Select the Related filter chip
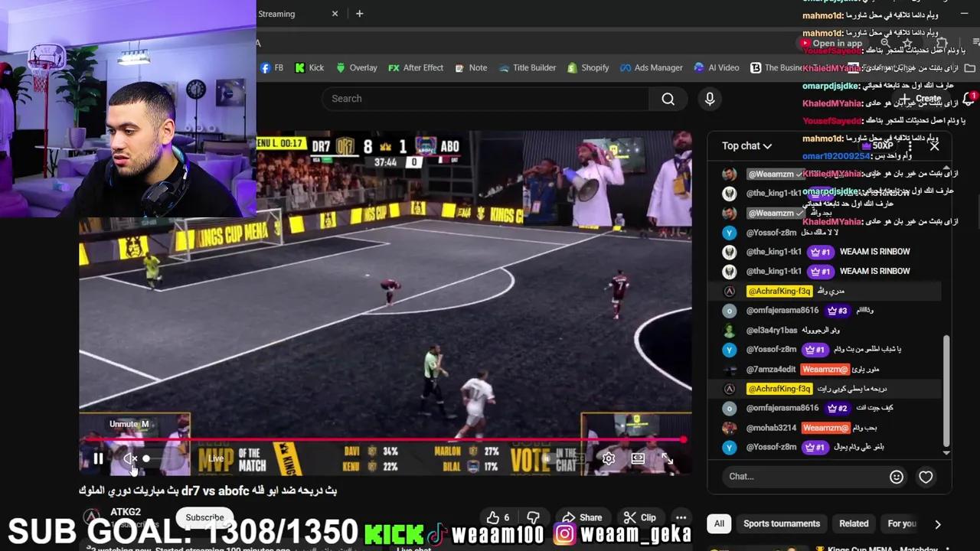This screenshot has height=551, width=980. click(854, 523)
